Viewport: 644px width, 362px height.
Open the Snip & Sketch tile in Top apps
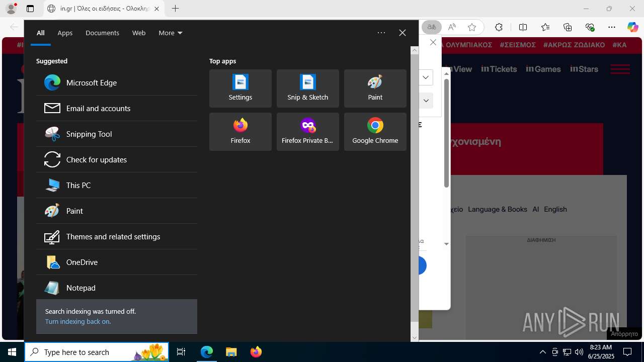click(x=308, y=88)
